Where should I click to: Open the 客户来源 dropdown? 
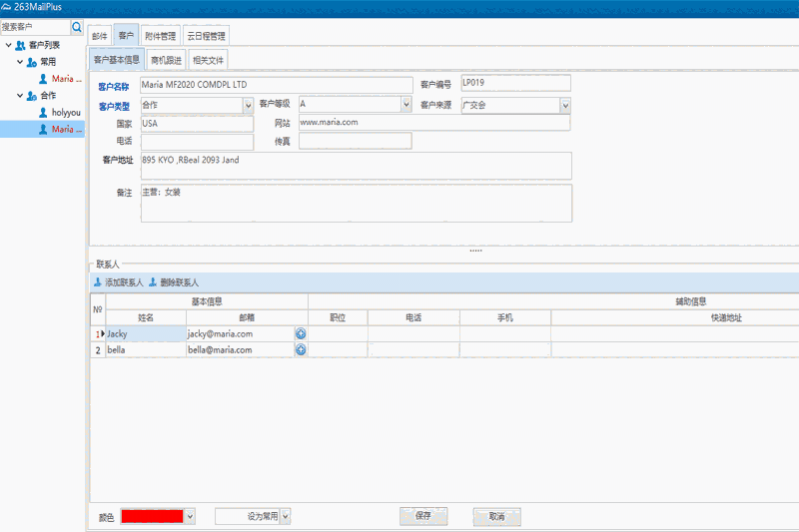click(x=565, y=106)
